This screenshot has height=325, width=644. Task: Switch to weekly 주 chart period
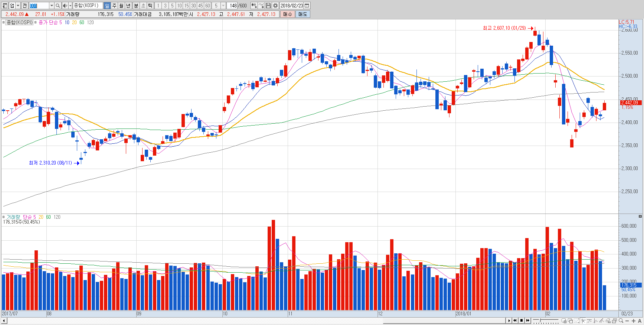point(114,6)
